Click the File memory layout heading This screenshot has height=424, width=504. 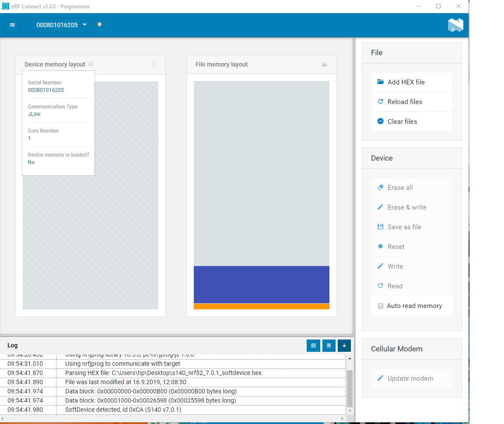pos(221,64)
